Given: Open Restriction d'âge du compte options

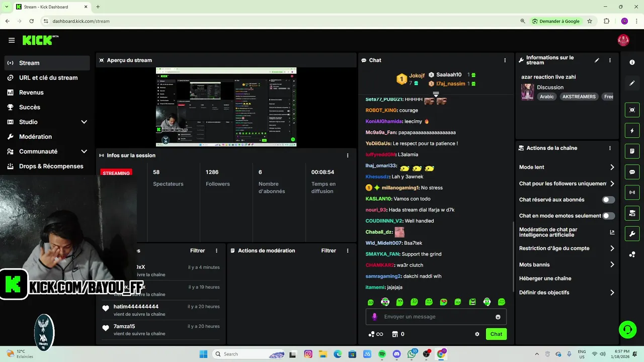Looking at the screenshot, I should pos(567,248).
